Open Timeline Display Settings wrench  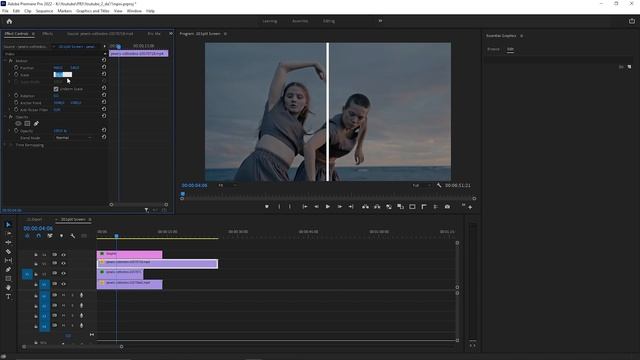tap(73, 236)
